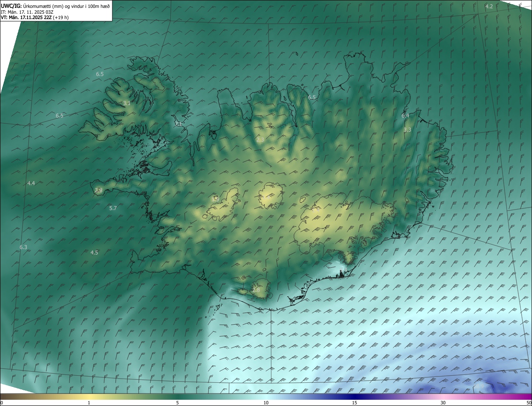The width and height of the screenshot is (532, 406).
Task: Click the colorbar tick label "10"
Action: (266, 403)
